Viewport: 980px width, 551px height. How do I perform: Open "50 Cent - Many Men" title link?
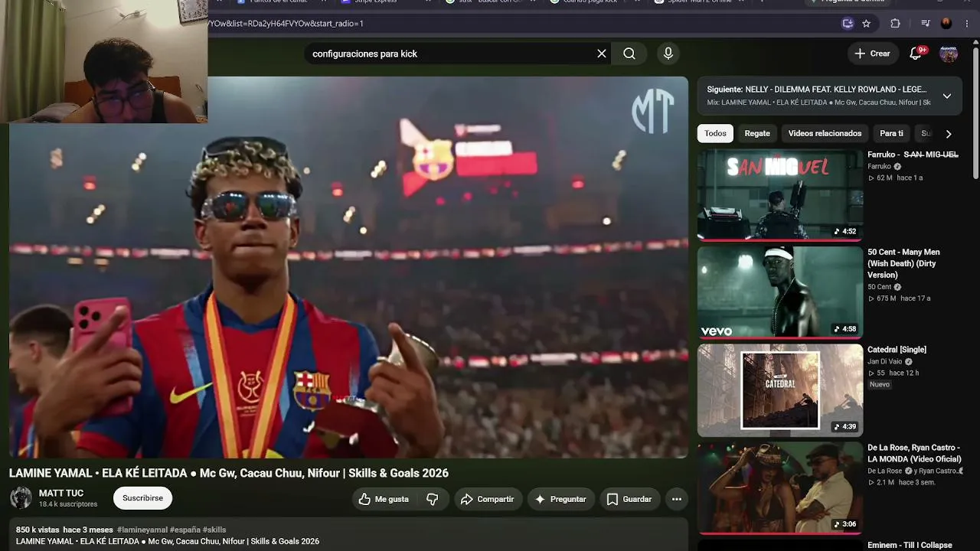903,263
